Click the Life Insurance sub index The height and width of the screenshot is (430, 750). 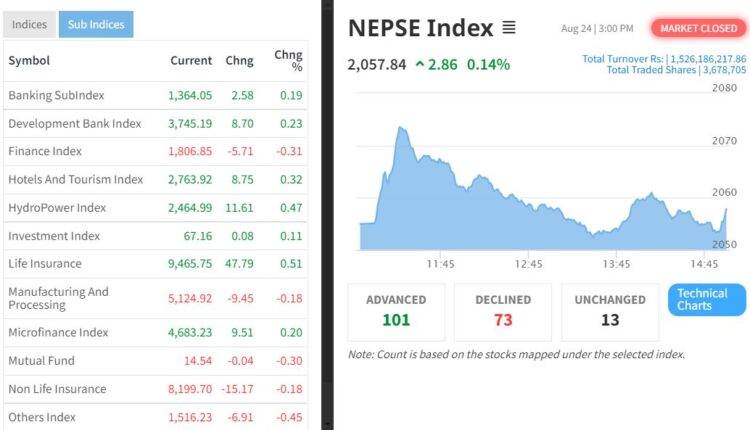point(45,263)
